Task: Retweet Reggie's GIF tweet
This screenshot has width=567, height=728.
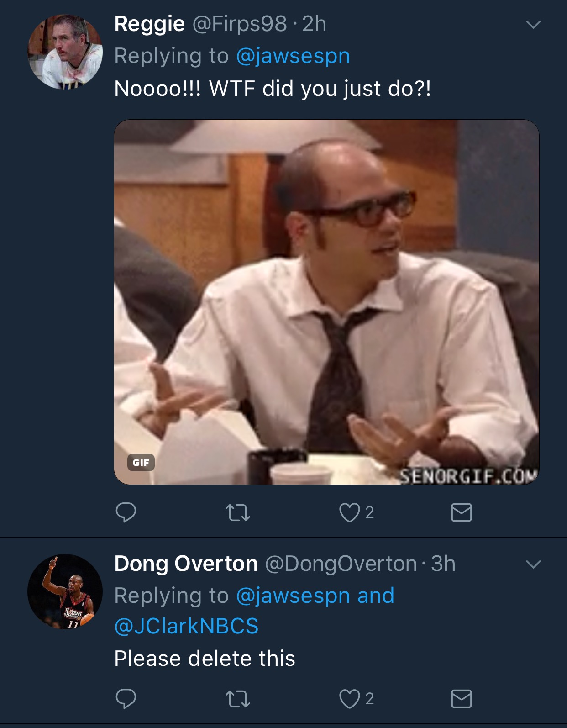Action: (238, 512)
